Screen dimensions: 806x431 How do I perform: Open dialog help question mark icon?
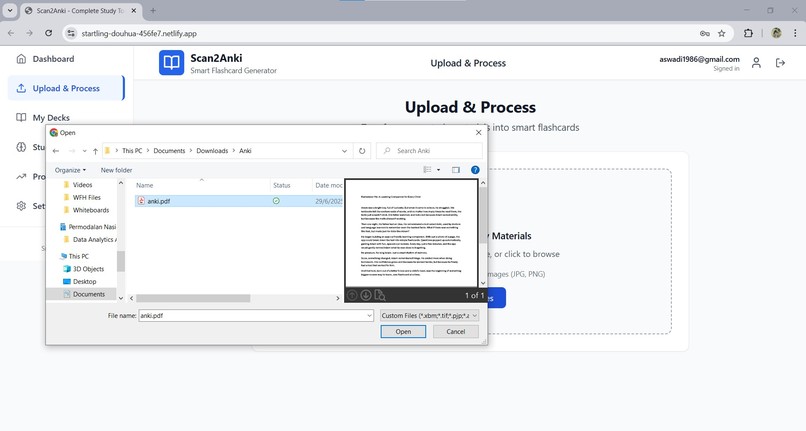[x=475, y=170]
